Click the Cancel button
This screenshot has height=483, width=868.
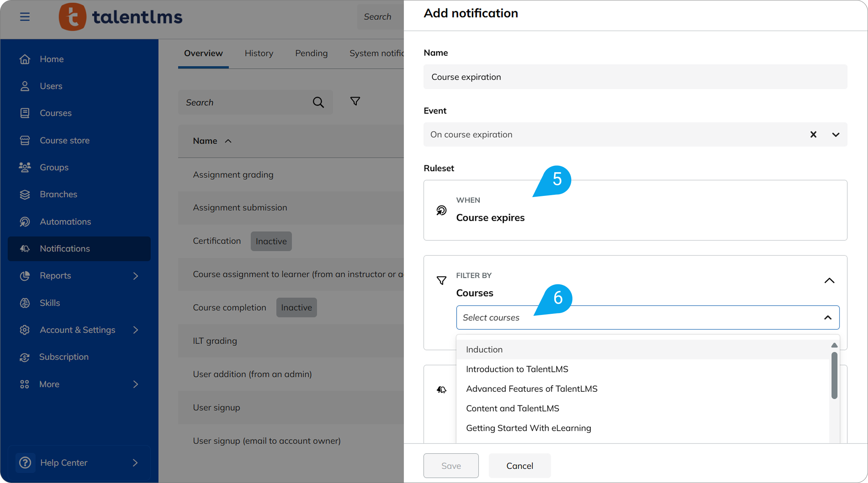[x=519, y=466]
